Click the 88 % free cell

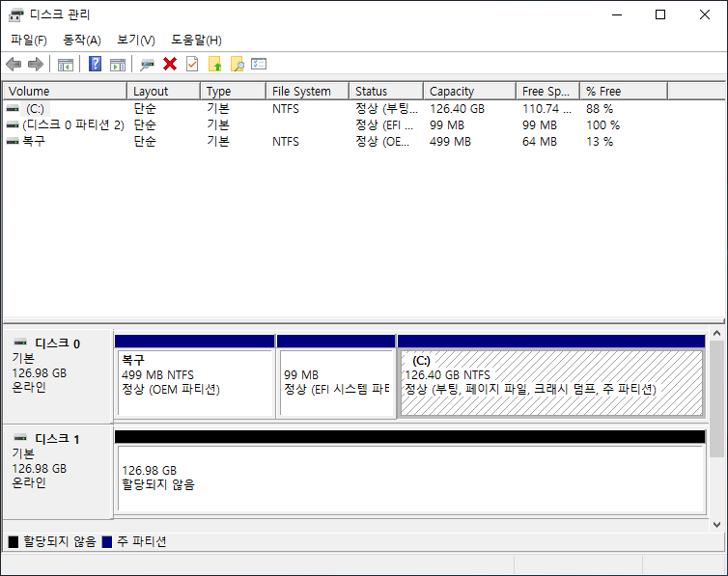[600, 108]
